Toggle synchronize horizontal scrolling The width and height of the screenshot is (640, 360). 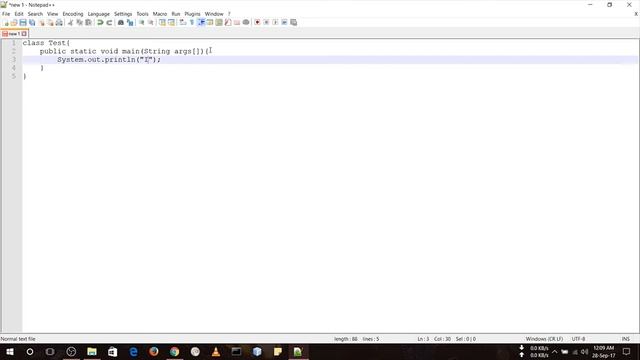171,22
